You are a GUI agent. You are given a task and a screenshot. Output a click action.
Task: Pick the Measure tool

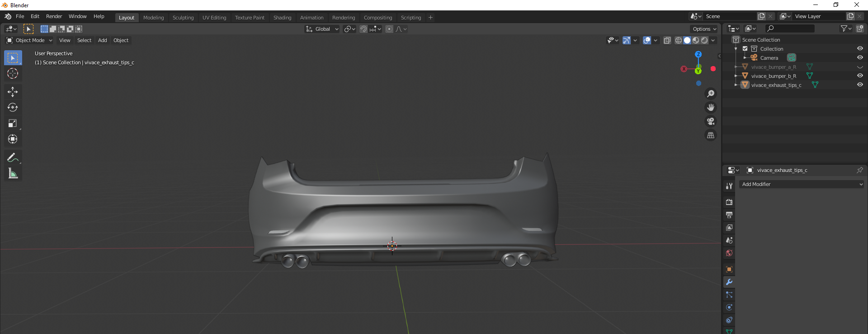[13, 173]
